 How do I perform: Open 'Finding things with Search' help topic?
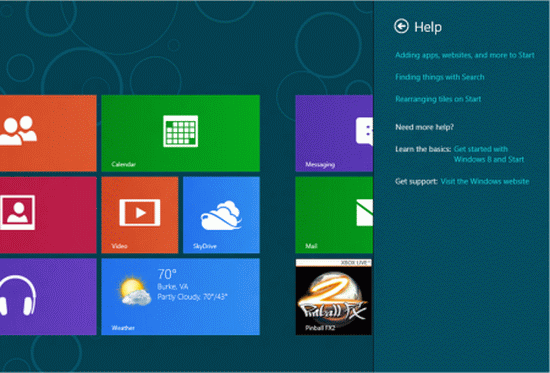pyautogui.click(x=440, y=77)
